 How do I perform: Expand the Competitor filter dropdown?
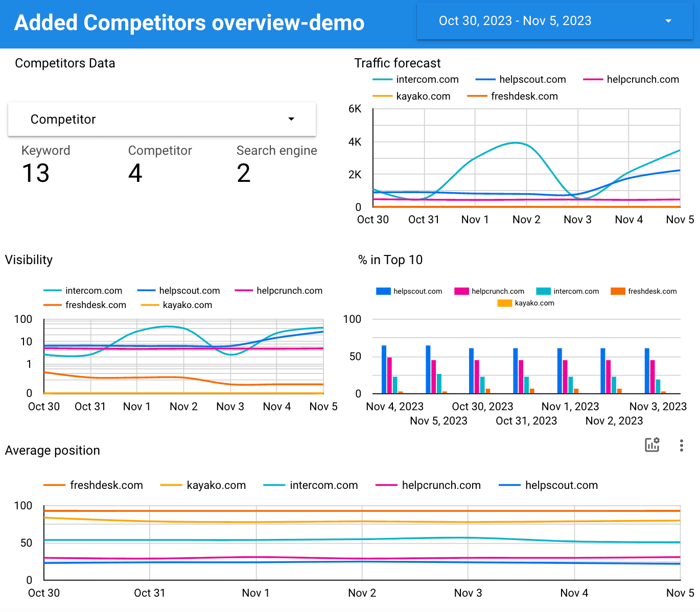click(162, 119)
